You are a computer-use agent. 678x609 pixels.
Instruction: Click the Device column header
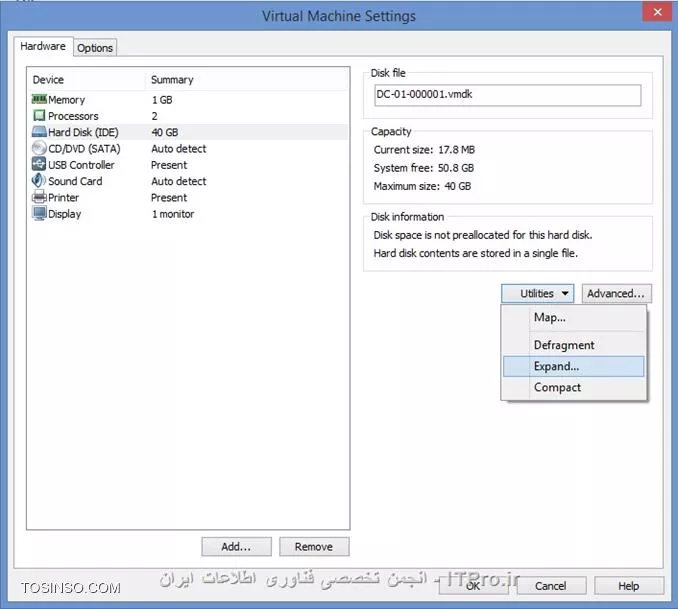(48, 80)
